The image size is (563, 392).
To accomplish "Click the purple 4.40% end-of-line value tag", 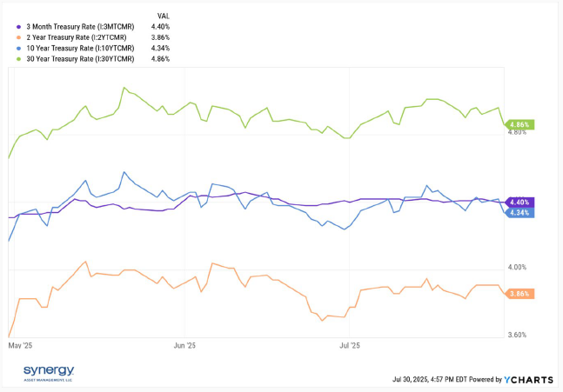I will point(518,202).
